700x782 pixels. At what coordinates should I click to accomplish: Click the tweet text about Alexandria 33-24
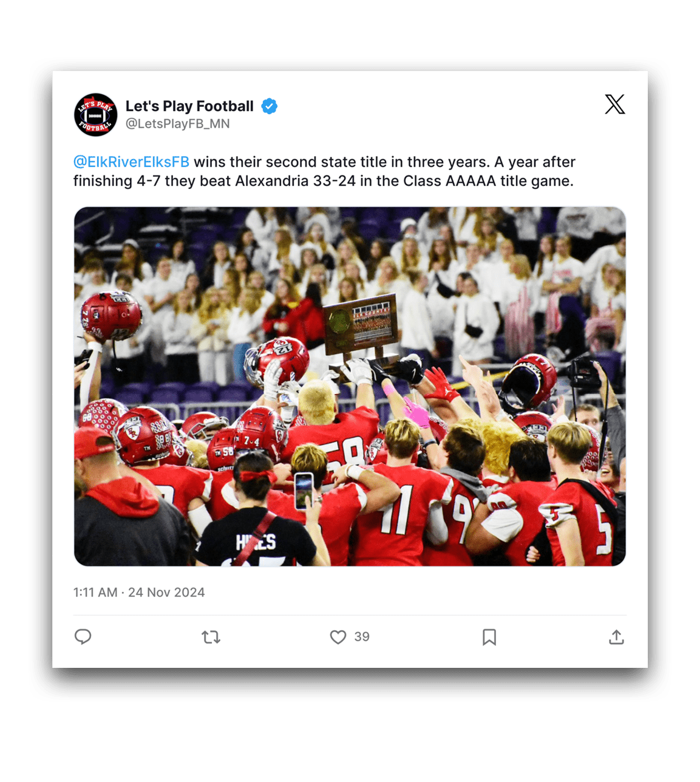tap(324, 172)
